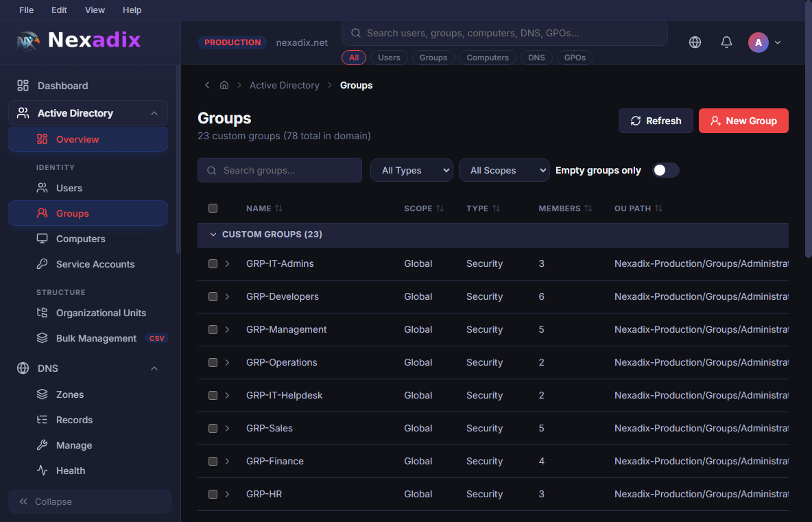
Task: Select the Computers search filter pill
Action: 488,58
